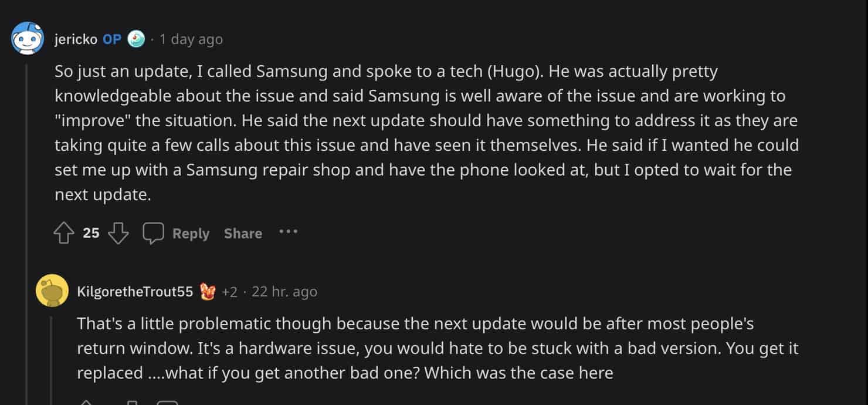Click the Reply text under jericko's comment
Screen dimensions: 868x405
[191, 234]
